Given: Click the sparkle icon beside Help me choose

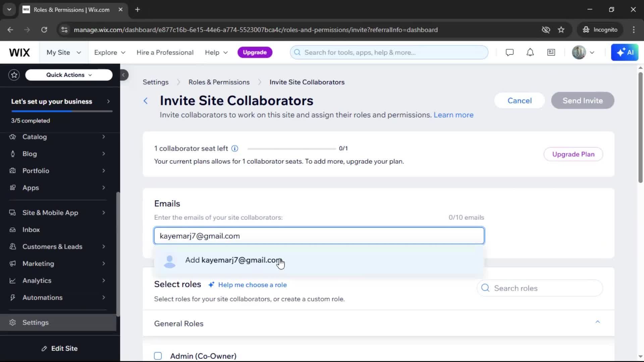Looking at the screenshot, I should pos(211,285).
